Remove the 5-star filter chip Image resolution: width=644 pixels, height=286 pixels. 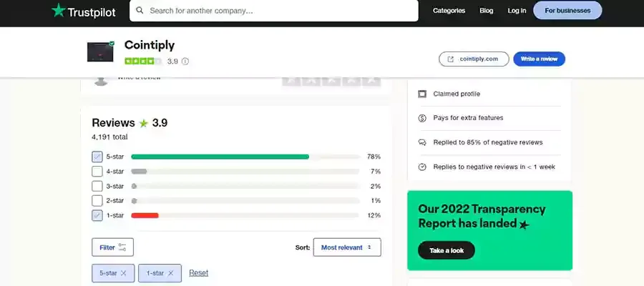(x=123, y=273)
